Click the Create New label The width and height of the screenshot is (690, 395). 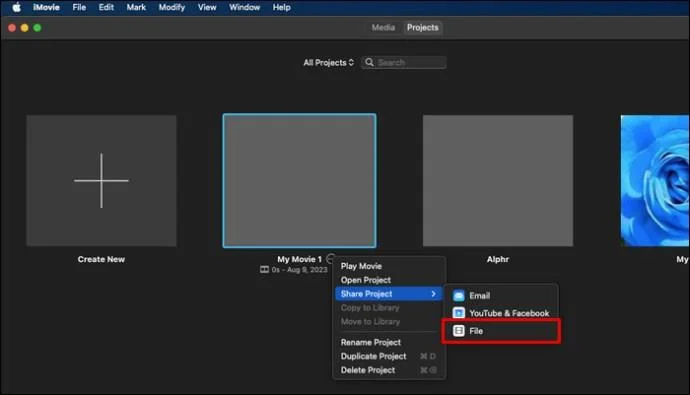click(x=101, y=260)
